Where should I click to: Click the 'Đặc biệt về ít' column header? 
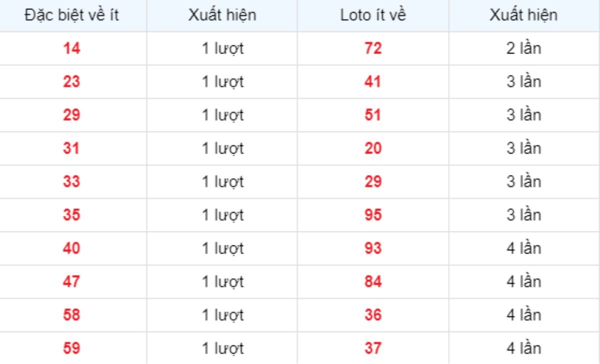tap(71, 15)
